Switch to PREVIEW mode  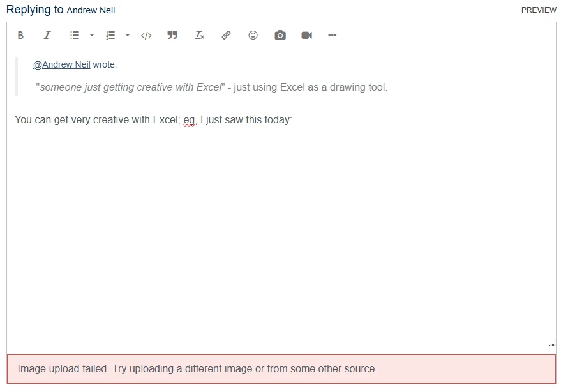point(539,10)
